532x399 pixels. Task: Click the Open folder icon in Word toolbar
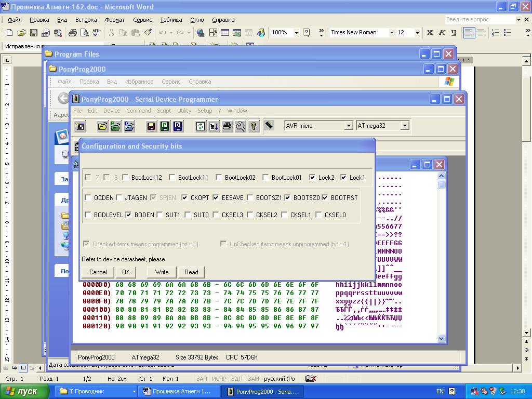point(21,33)
